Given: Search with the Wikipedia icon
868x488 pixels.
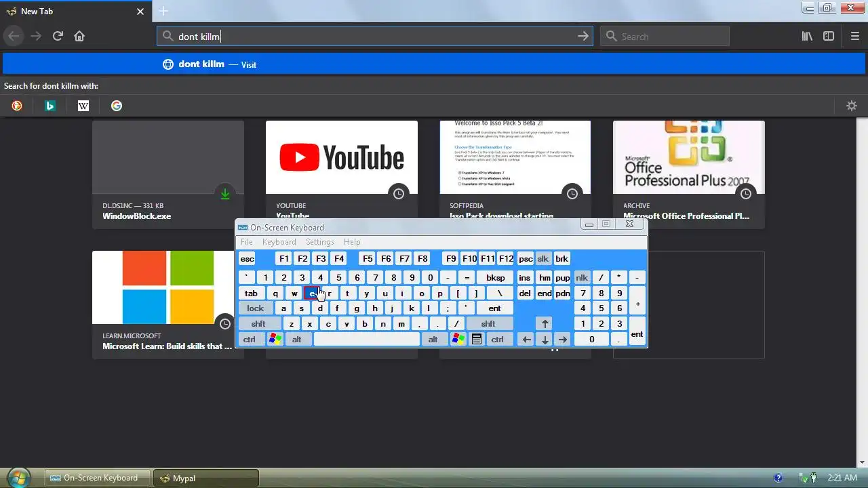Looking at the screenshot, I should pos(83,106).
